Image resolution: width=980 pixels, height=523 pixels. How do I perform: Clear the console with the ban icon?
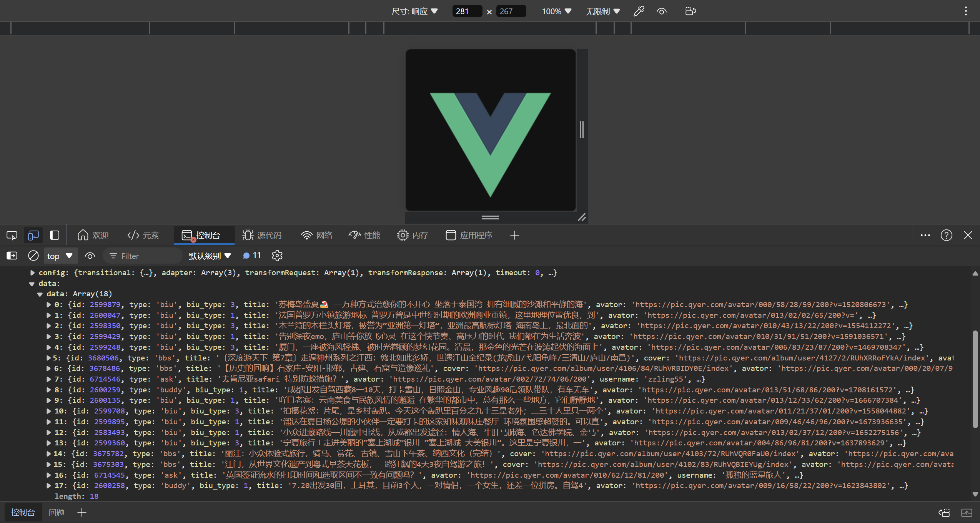point(33,256)
